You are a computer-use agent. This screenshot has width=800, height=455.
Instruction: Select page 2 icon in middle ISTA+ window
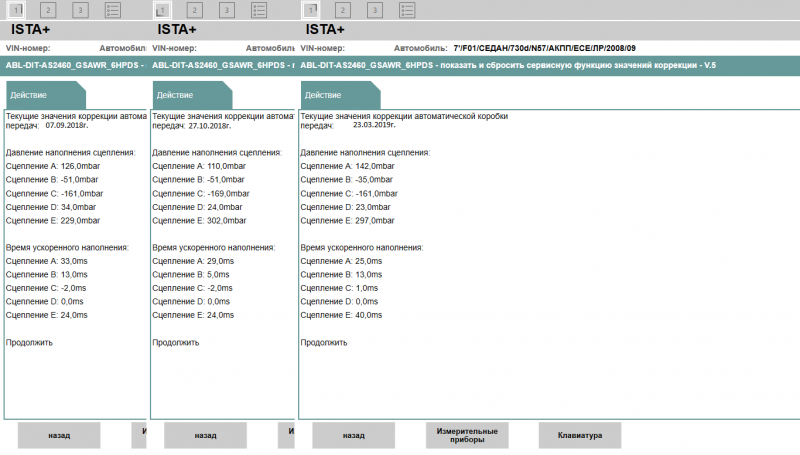click(194, 10)
